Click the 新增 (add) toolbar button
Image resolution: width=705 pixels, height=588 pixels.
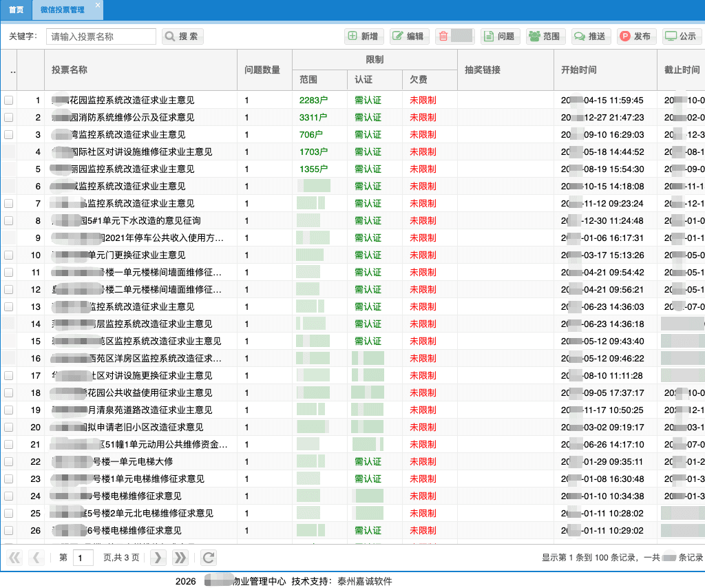tap(364, 36)
